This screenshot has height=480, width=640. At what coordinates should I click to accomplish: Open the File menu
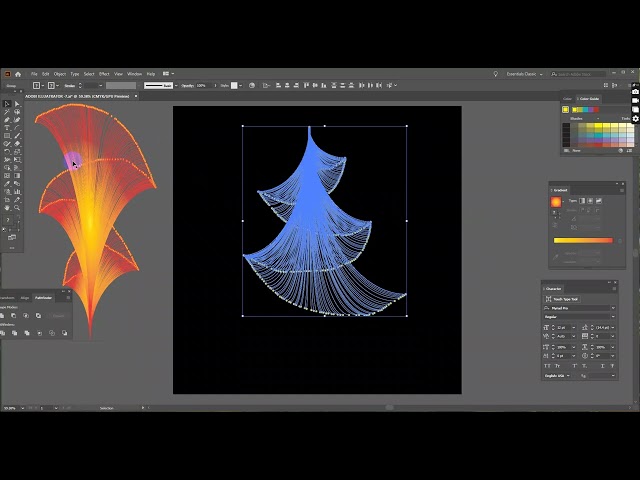(34, 74)
